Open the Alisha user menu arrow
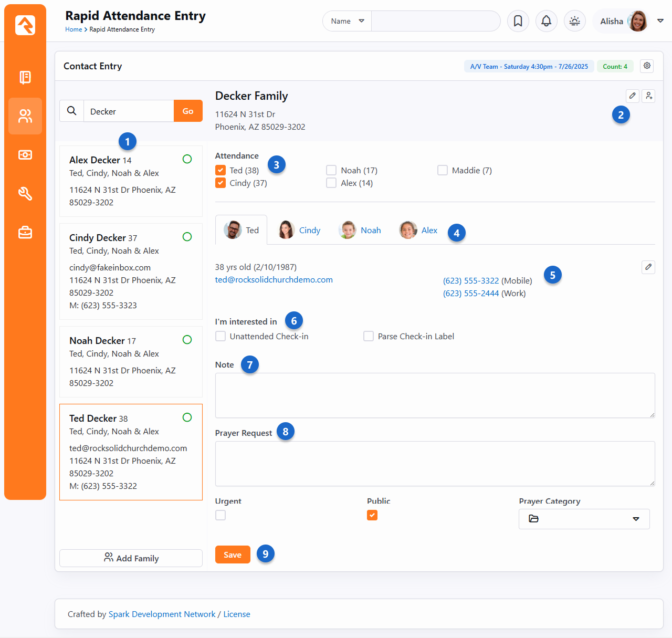672x638 pixels. (660, 21)
